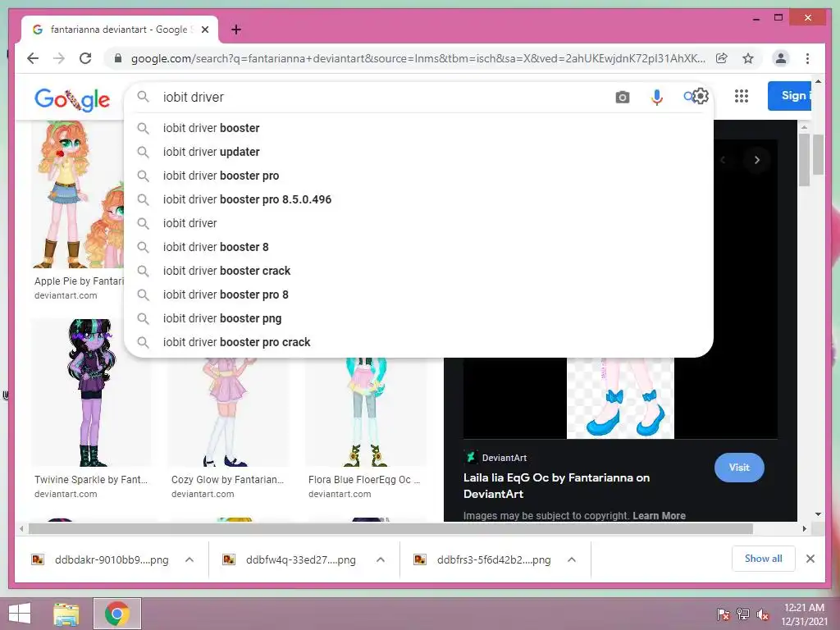Open the Chrome profile avatar menu
The width and height of the screenshot is (840, 630).
(x=781, y=58)
